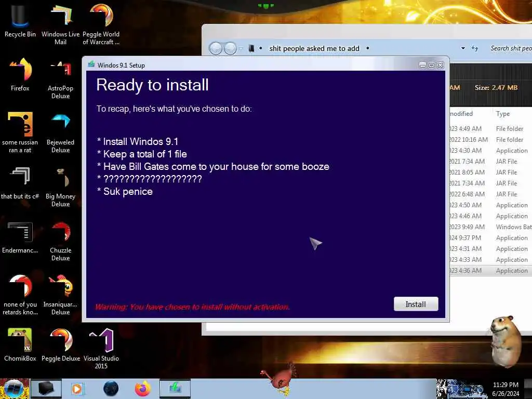Select the 4:36 AM Application row

point(490,270)
